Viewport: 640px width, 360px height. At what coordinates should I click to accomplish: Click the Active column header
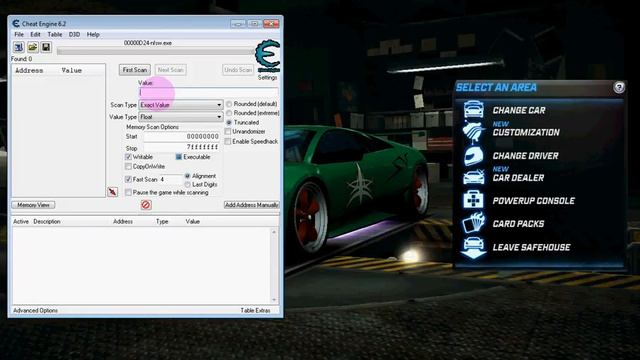(x=21, y=222)
